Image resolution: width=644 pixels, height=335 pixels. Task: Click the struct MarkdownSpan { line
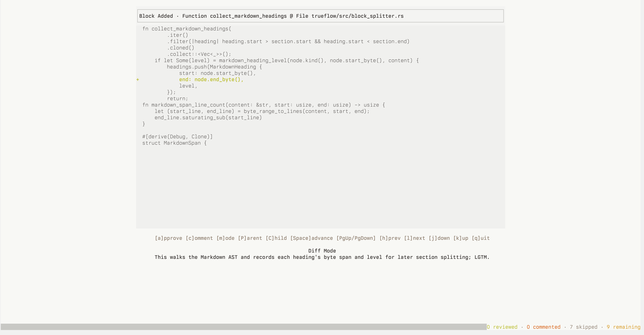click(175, 143)
